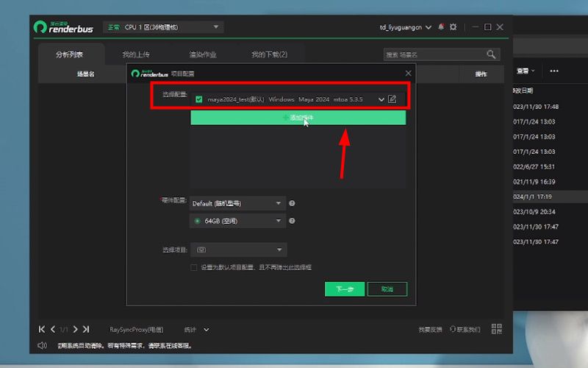
Task: Click the notification bell icon
Action: (x=441, y=27)
